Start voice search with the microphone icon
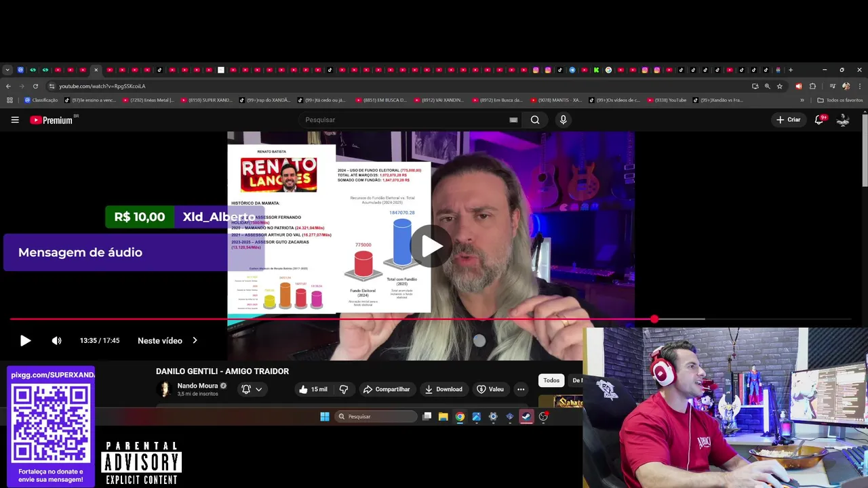 pos(563,120)
